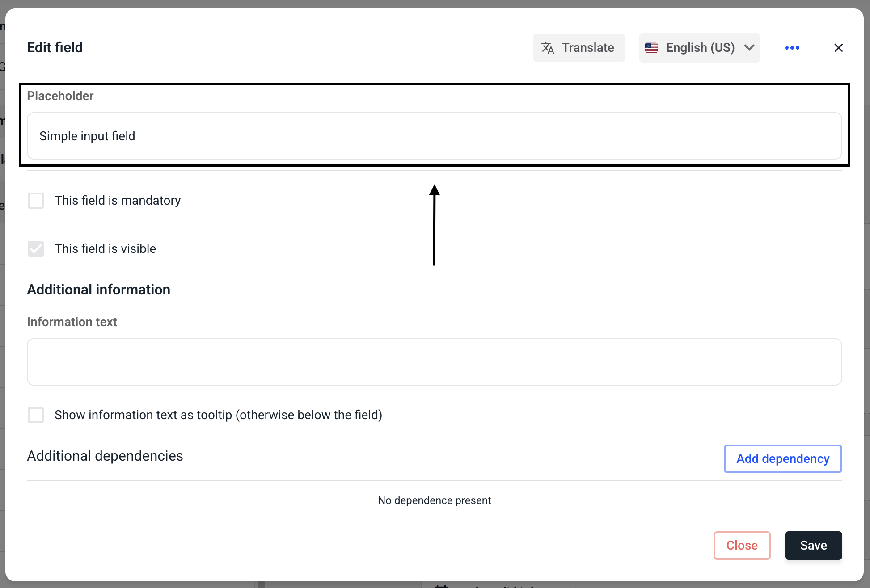The width and height of the screenshot is (870, 588).
Task: Open the three-dot more options menu
Action: point(792,48)
